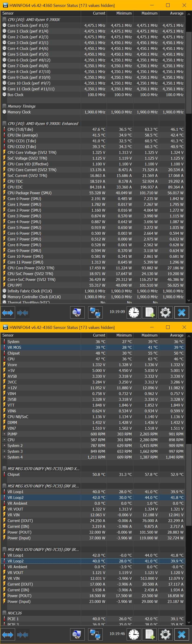Select Current (IOUT) row showing 24.250 A
The height and width of the screenshot is (644, 192).
pyautogui.click(x=93, y=521)
